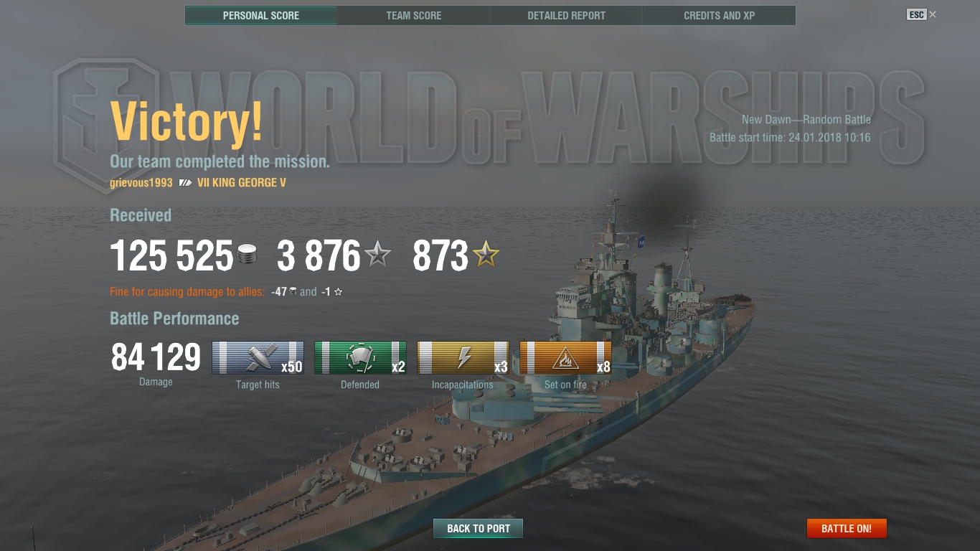Click the fine for damaging allies text
980x551 pixels.
tap(187, 292)
